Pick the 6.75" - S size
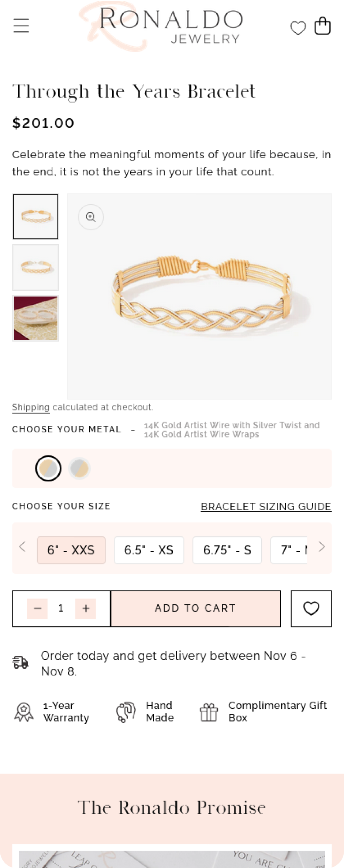344x868 pixels. [x=227, y=550]
